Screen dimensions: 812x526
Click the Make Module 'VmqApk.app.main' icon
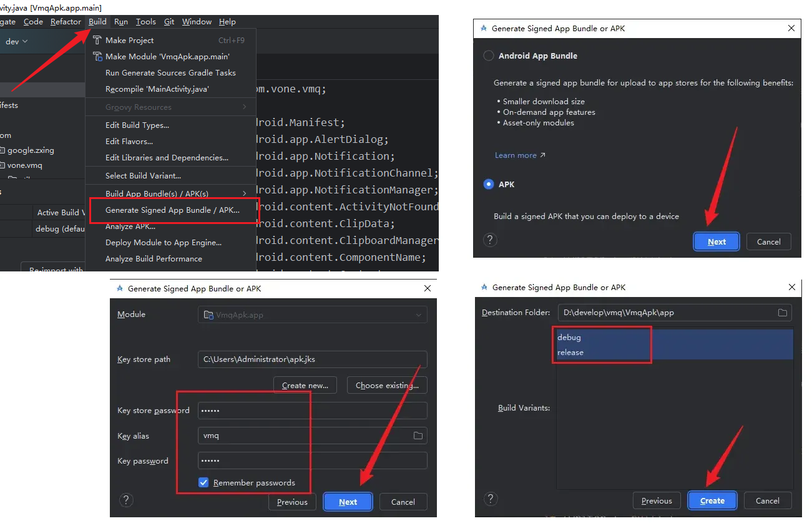pyautogui.click(x=97, y=56)
